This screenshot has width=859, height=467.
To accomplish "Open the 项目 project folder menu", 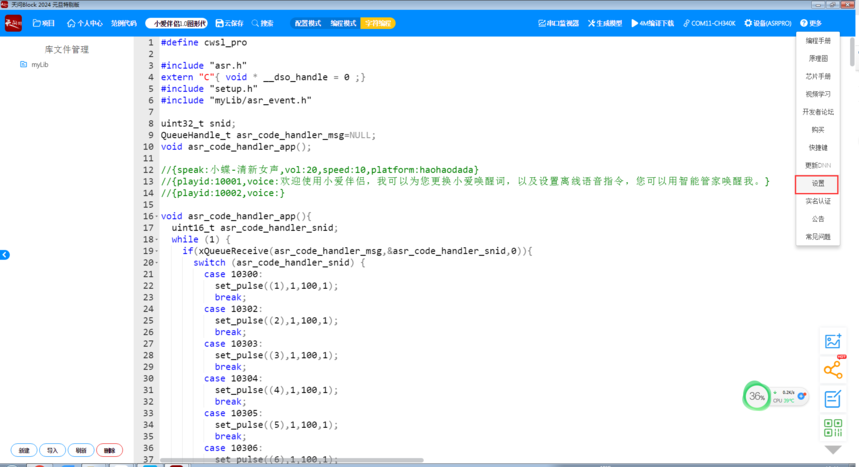I will 44,24.
